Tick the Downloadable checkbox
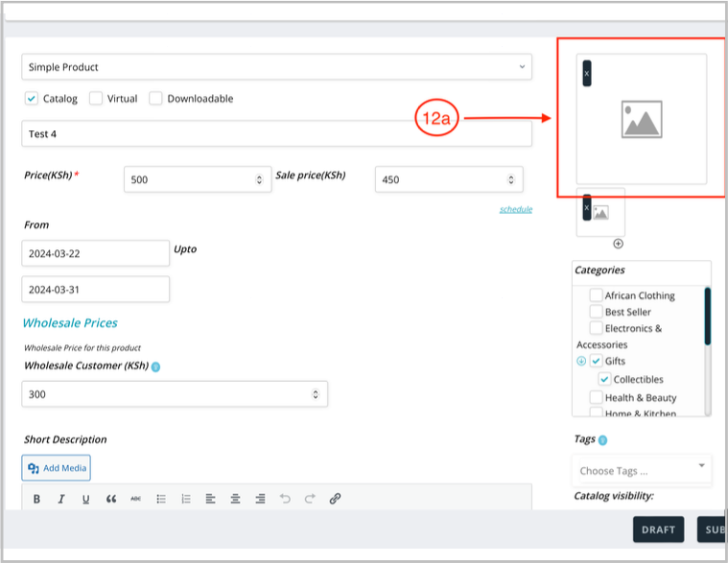The width and height of the screenshot is (728, 563). pos(155,98)
